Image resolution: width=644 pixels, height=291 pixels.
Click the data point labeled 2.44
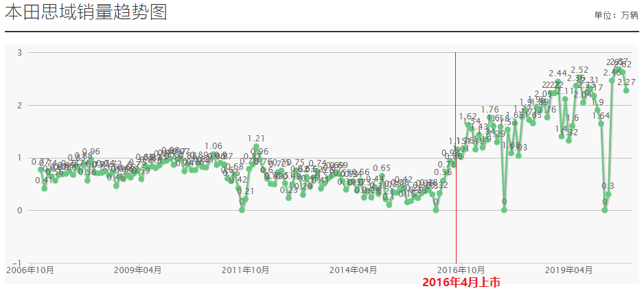pyautogui.click(x=557, y=82)
